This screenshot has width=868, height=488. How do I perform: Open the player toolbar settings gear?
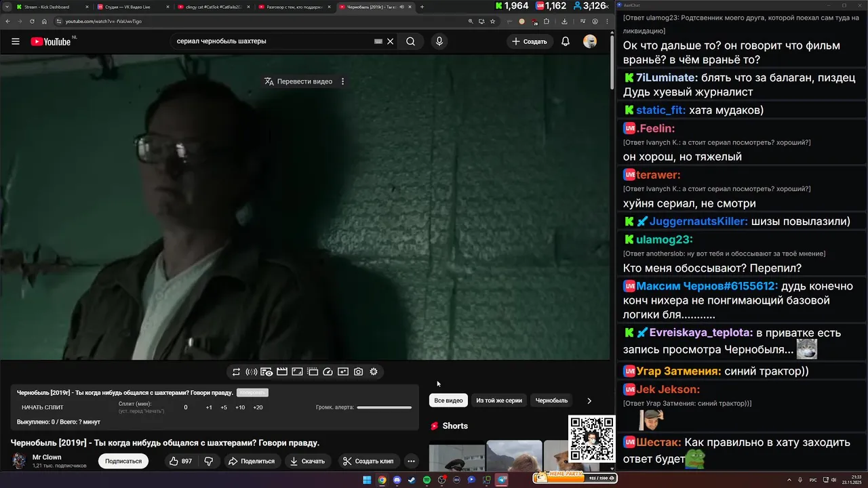(x=374, y=371)
